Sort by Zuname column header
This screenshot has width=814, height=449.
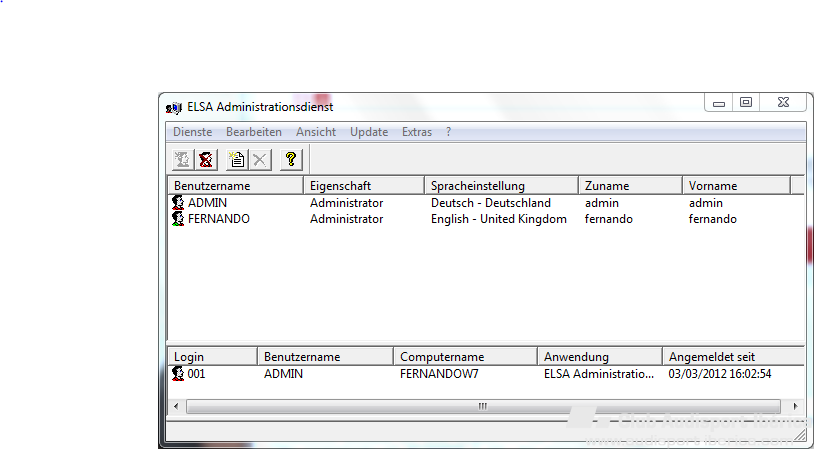coord(630,185)
